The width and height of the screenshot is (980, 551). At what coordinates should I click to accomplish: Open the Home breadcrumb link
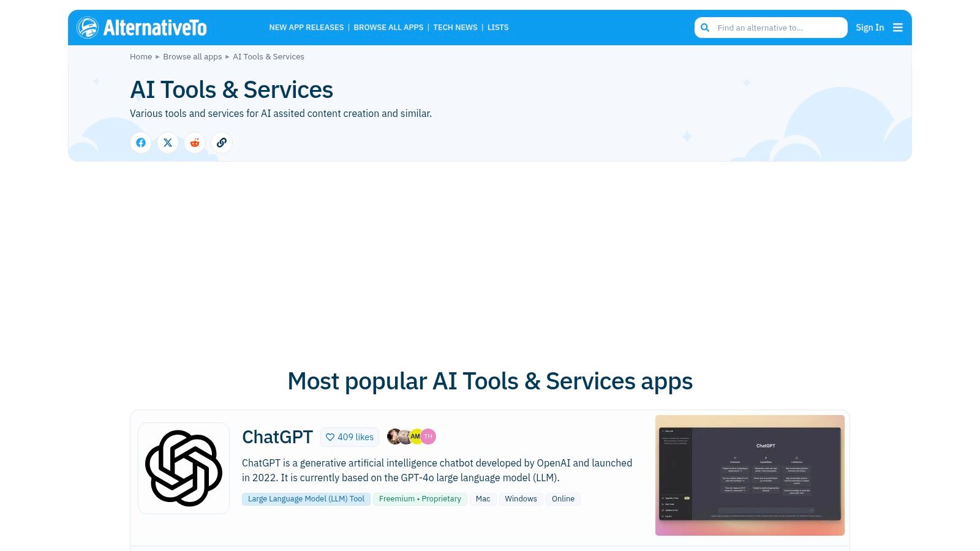tap(141, 56)
